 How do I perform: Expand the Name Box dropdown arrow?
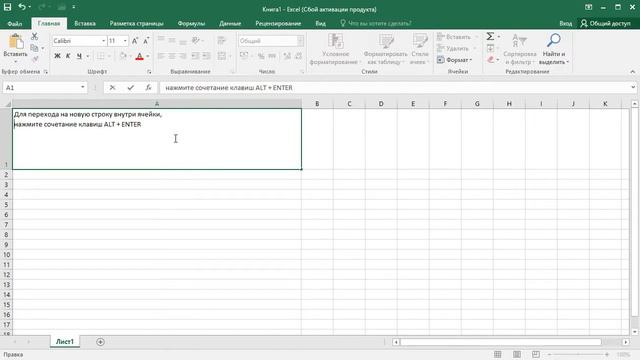coord(83,87)
